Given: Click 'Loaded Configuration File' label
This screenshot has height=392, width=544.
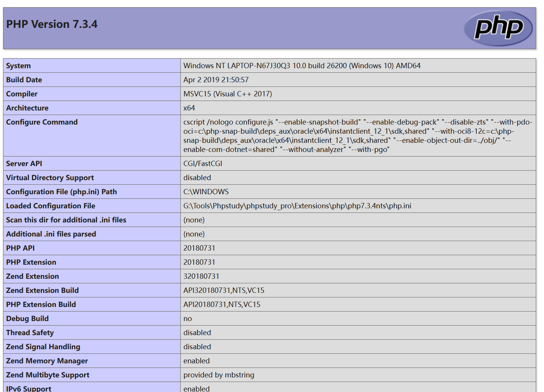Looking at the screenshot, I should (x=51, y=206).
